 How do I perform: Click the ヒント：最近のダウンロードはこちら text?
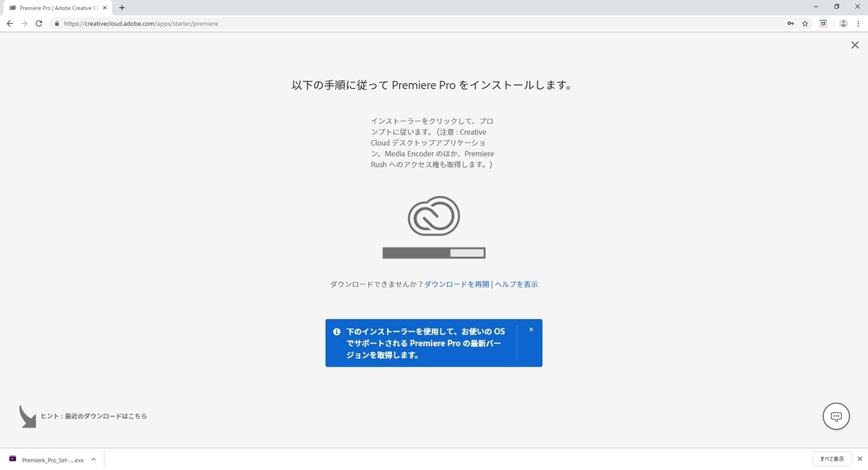[x=93, y=416]
